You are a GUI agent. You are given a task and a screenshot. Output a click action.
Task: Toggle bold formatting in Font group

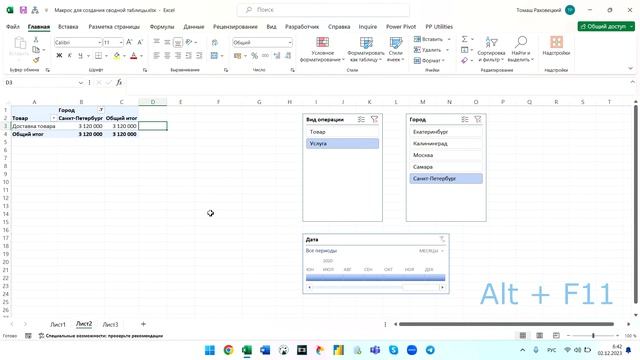tap(59, 56)
